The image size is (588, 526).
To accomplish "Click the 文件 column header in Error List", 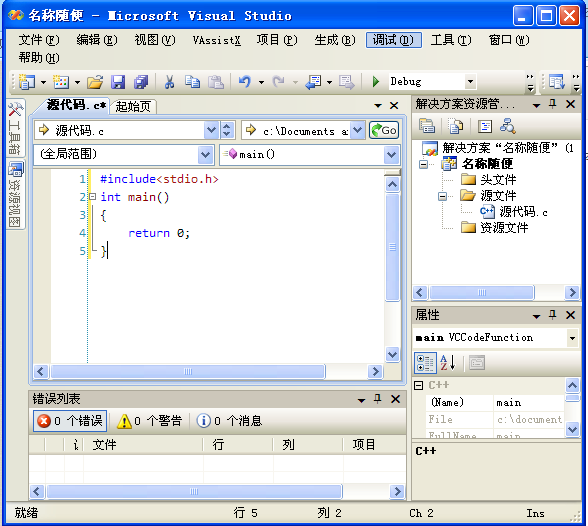I will [143, 445].
